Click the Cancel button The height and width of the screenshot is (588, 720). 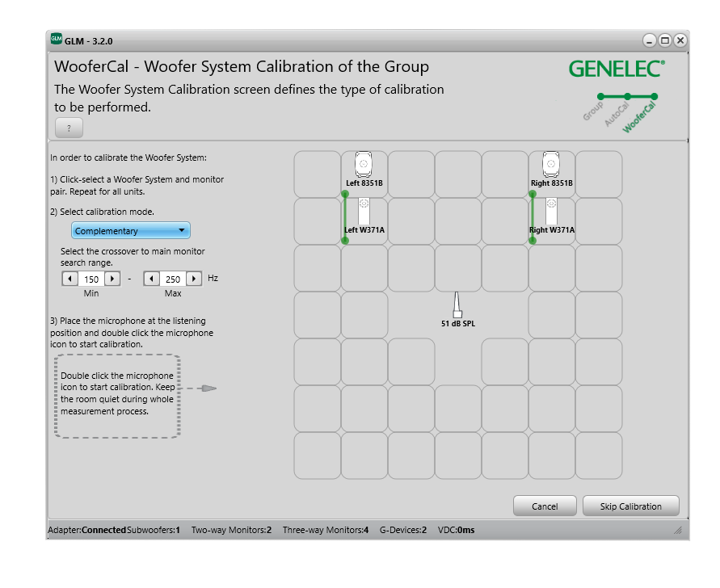545,506
